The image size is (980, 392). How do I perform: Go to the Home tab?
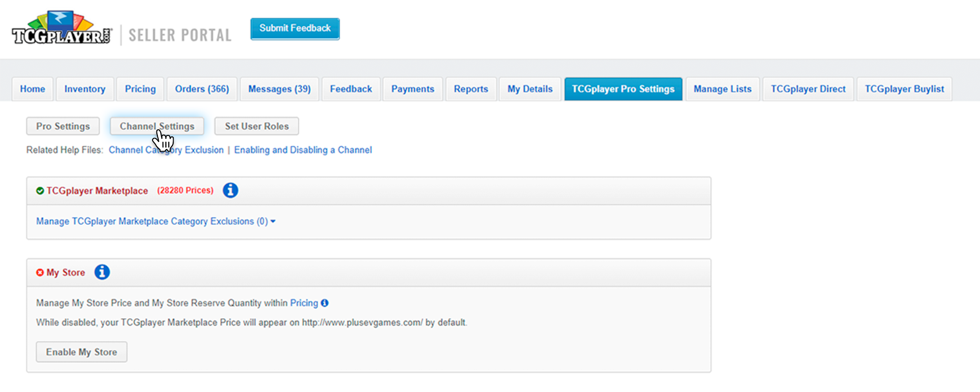point(33,89)
